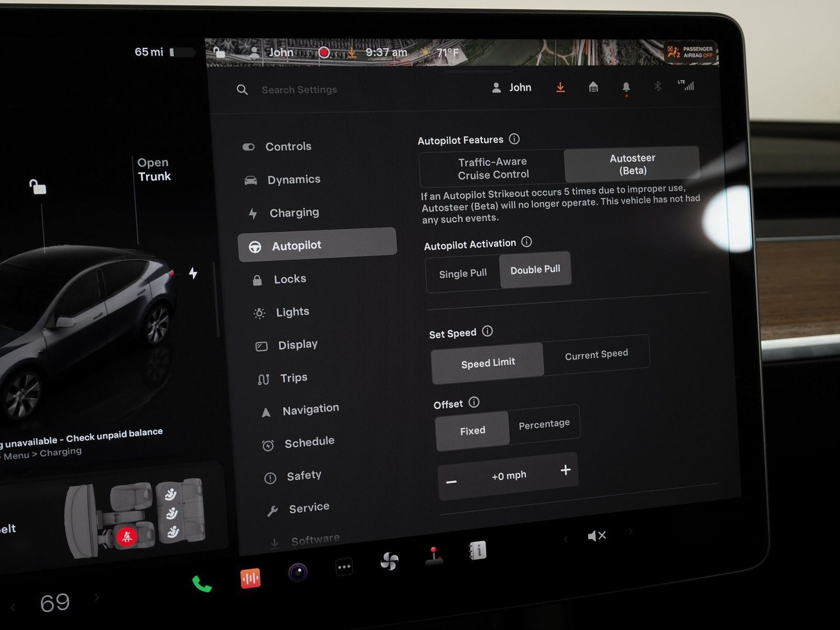Choose Percentage offset option
Image resolution: width=840 pixels, height=630 pixels.
coord(544,424)
